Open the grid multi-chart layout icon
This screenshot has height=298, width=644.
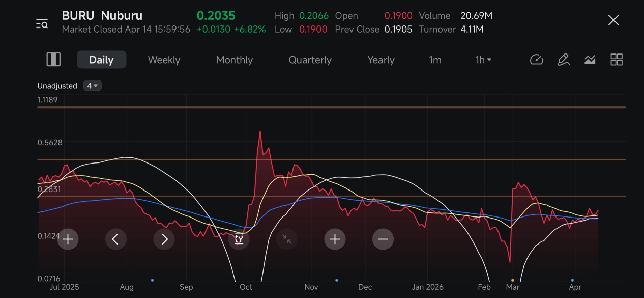[x=617, y=60]
